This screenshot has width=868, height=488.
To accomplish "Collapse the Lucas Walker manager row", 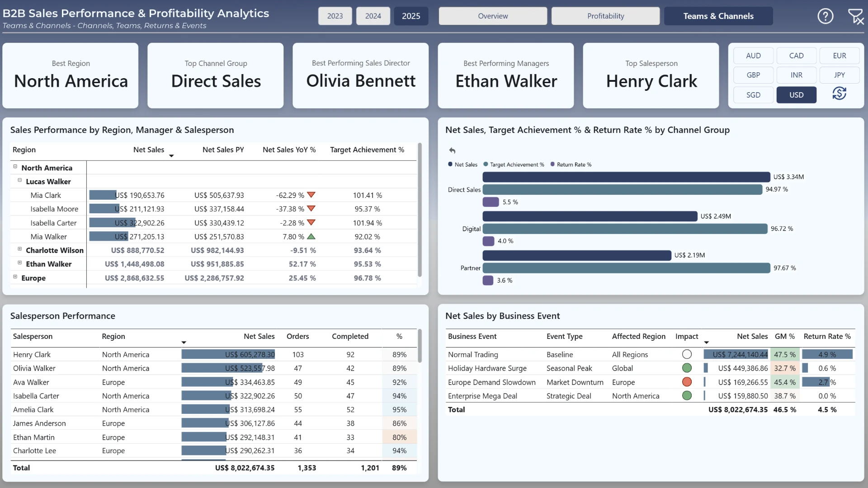I will [x=20, y=180].
